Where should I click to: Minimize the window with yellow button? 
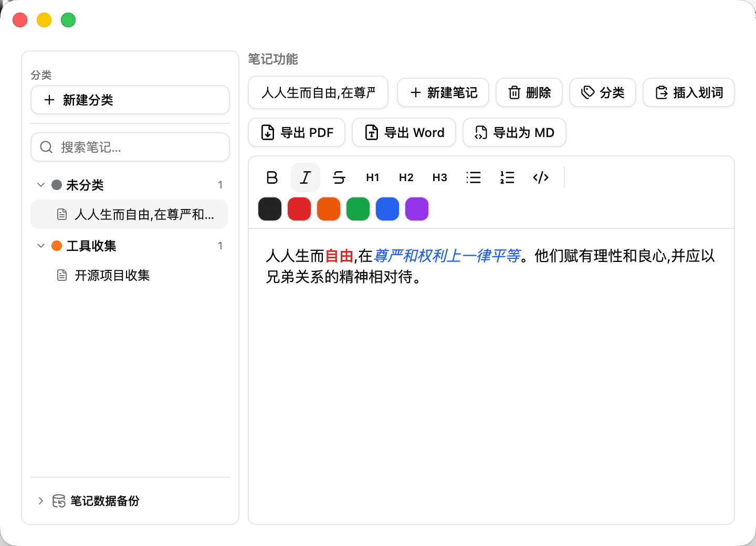[44, 20]
